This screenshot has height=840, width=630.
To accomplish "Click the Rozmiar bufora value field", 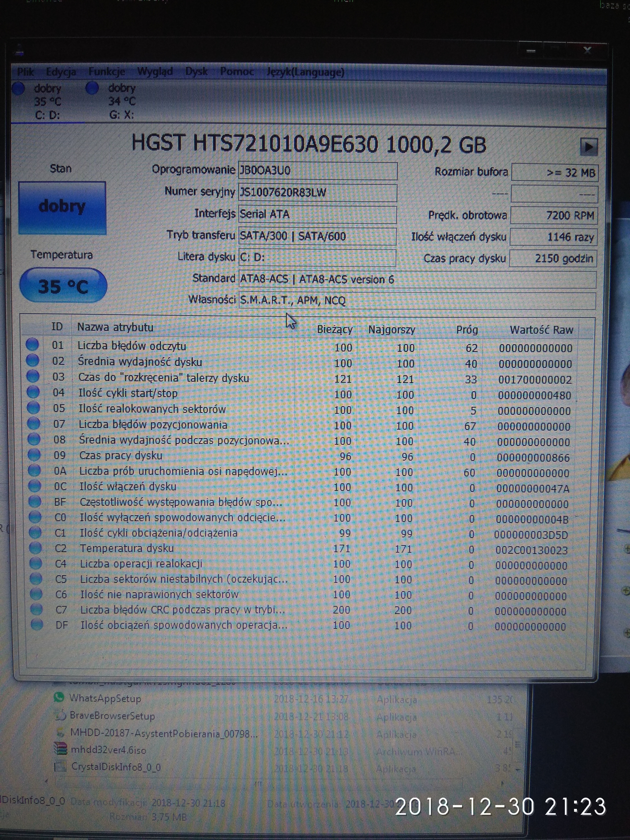I will click(x=555, y=173).
